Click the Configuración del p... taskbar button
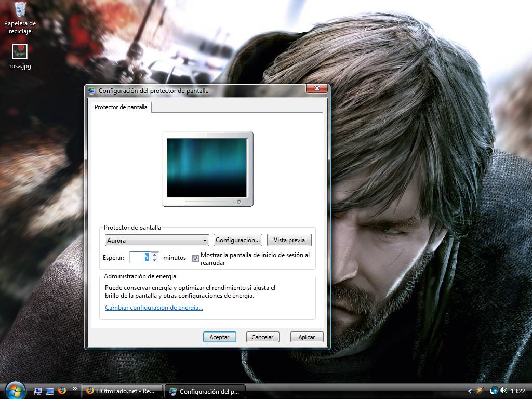The width and height of the screenshot is (532, 399). [x=205, y=391]
